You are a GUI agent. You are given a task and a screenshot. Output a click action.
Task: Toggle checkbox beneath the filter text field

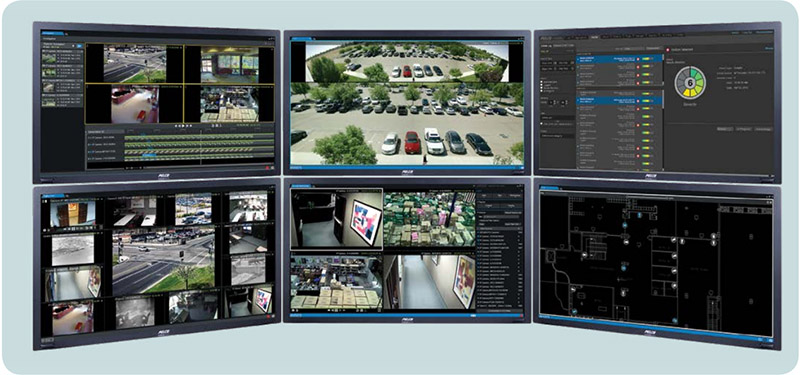(x=541, y=123)
